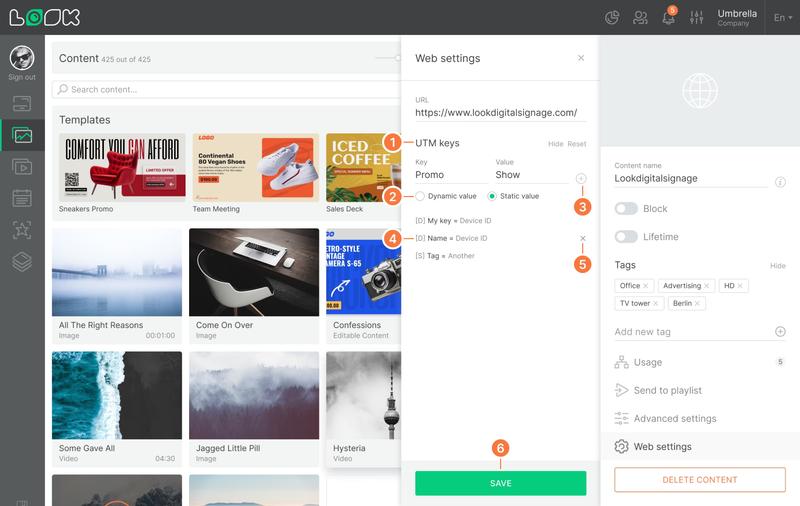Click the search magnifier icon
The height and width of the screenshot is (506, 800).
pos(62,89)
